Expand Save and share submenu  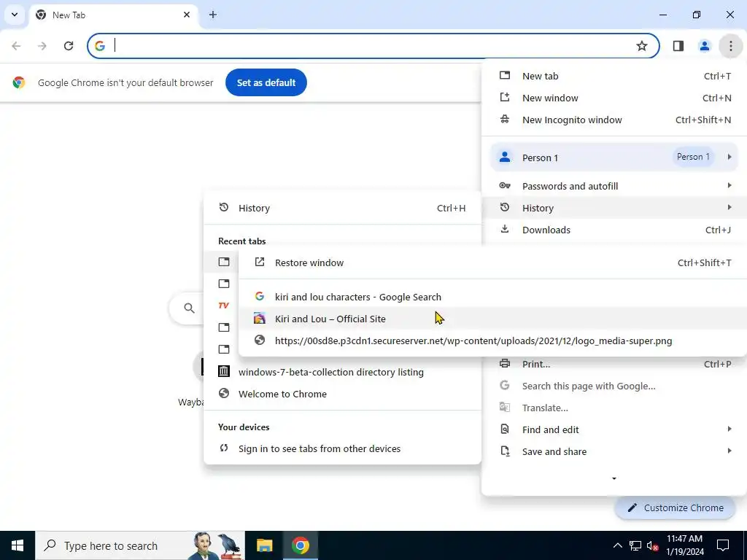point(614,451)
